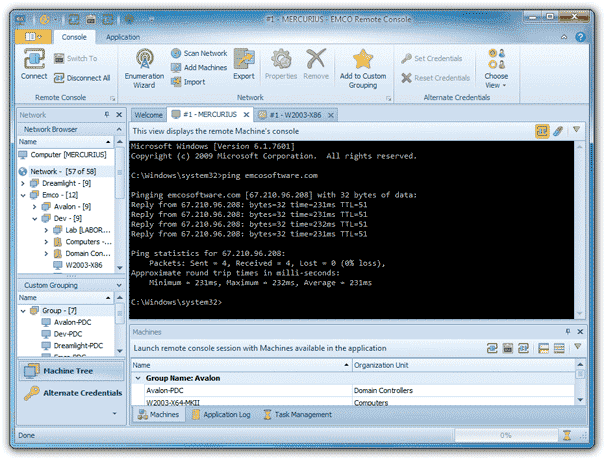Click Set Credentials

[x=431, y=59]
